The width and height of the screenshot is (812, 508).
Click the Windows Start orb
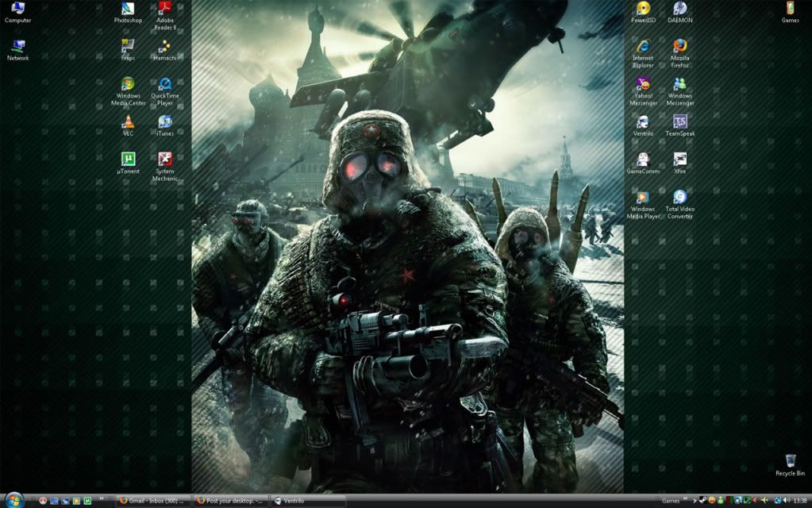[x=13, y=500]
